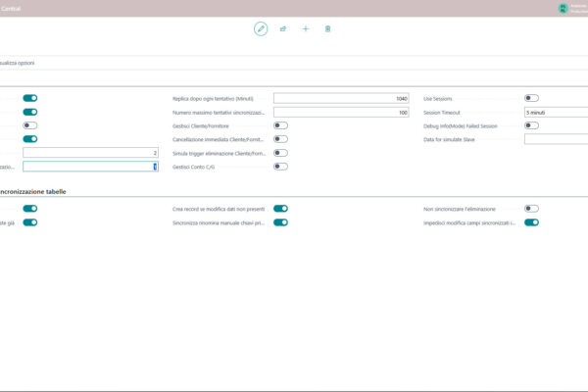The width and height of the screenshot is (588, 392).
Task: Open the Session Timeout dropdown
Action: click(555, 112)
